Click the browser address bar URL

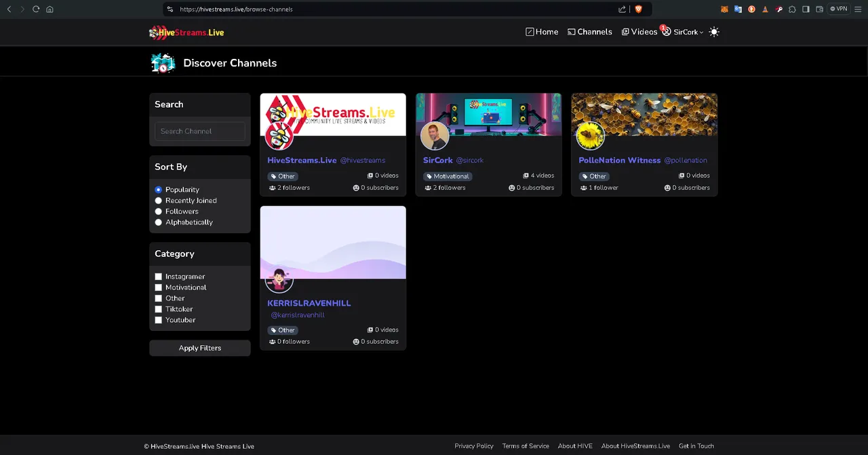237,9
